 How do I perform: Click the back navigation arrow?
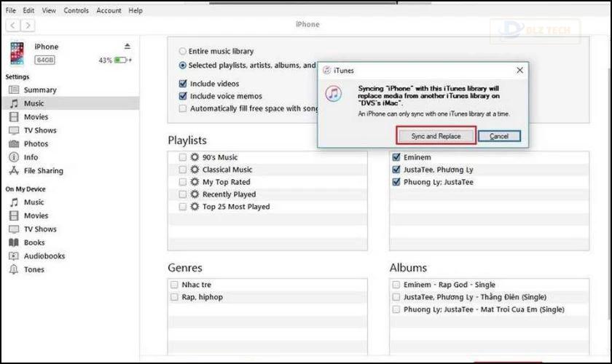pyautogui.click(x=13, y=25)
